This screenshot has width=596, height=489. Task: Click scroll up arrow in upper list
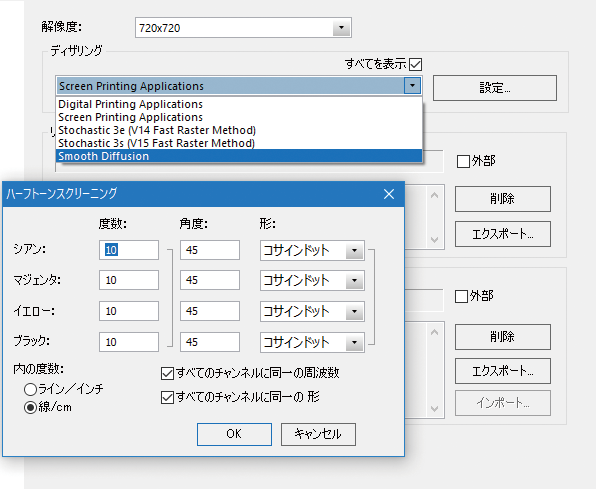coord(434,195)
